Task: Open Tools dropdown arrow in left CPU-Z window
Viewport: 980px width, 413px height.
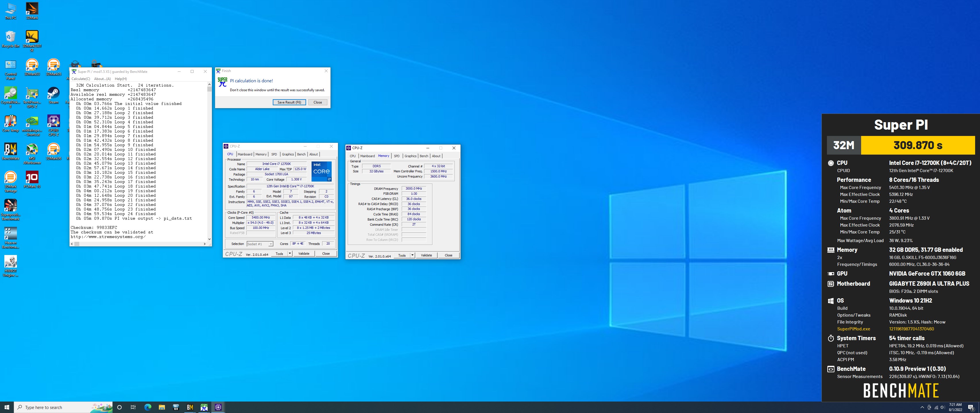Action: 290,254
